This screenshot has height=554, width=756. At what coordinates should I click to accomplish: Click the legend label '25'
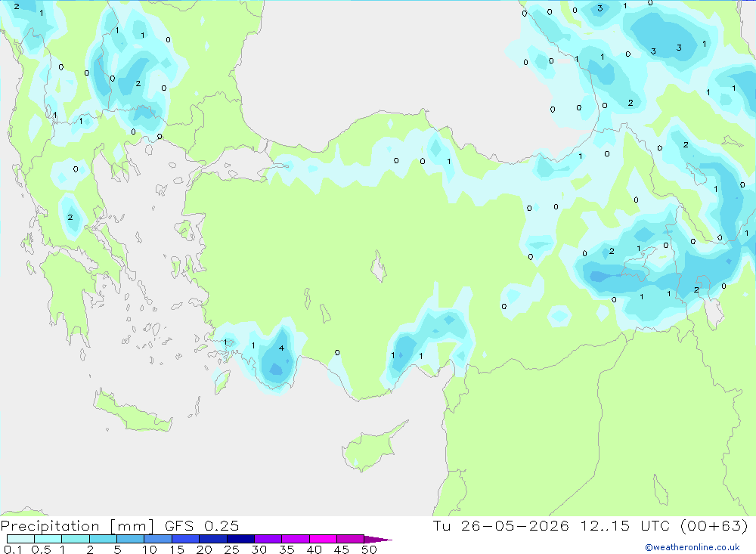(232, 549)
